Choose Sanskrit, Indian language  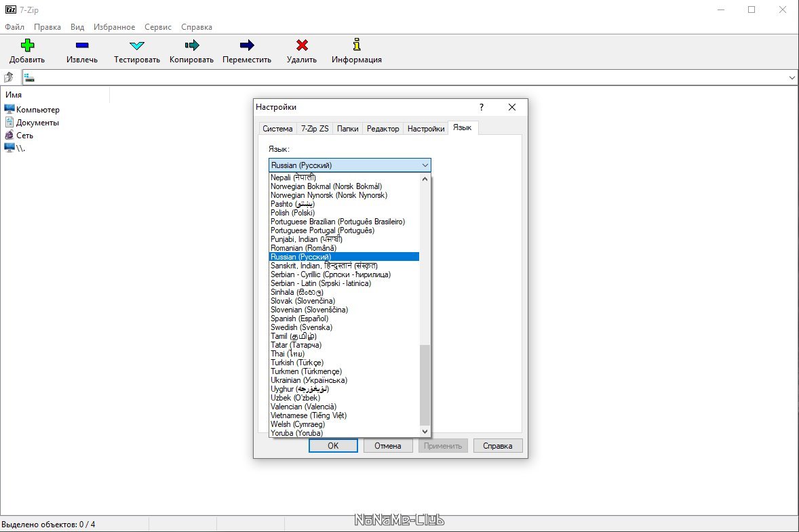pos(344,266)
